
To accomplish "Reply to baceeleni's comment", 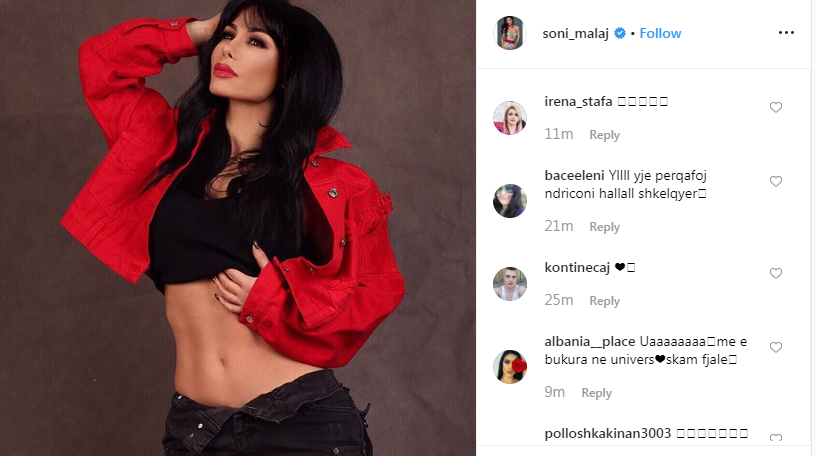I will [604, 227].
